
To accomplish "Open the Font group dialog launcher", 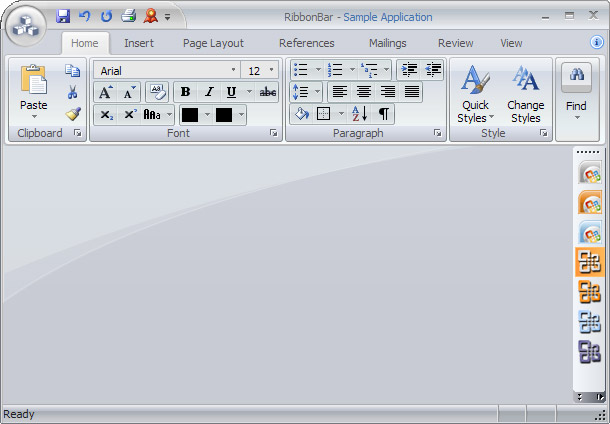I will tap(274, 133).
